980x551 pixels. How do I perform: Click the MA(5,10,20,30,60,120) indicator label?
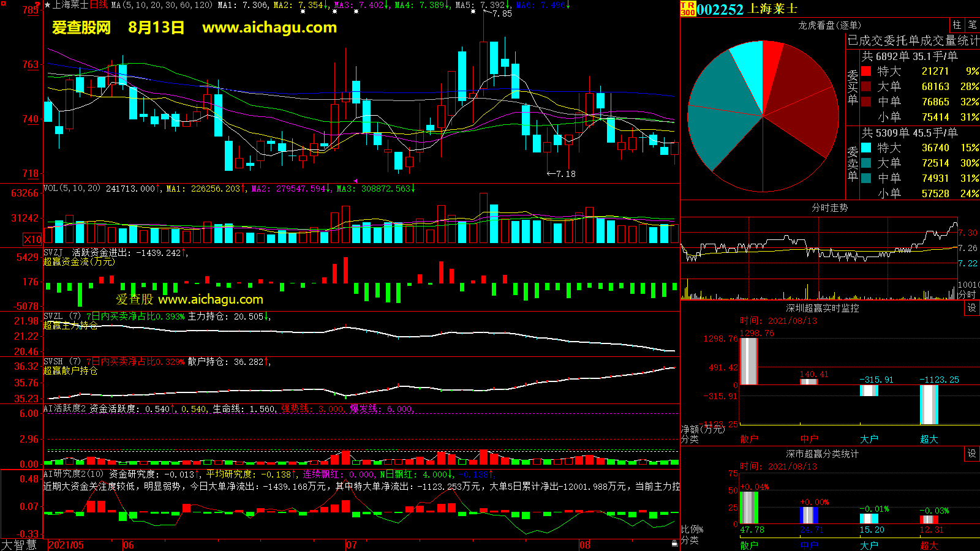tap(162, 5)
